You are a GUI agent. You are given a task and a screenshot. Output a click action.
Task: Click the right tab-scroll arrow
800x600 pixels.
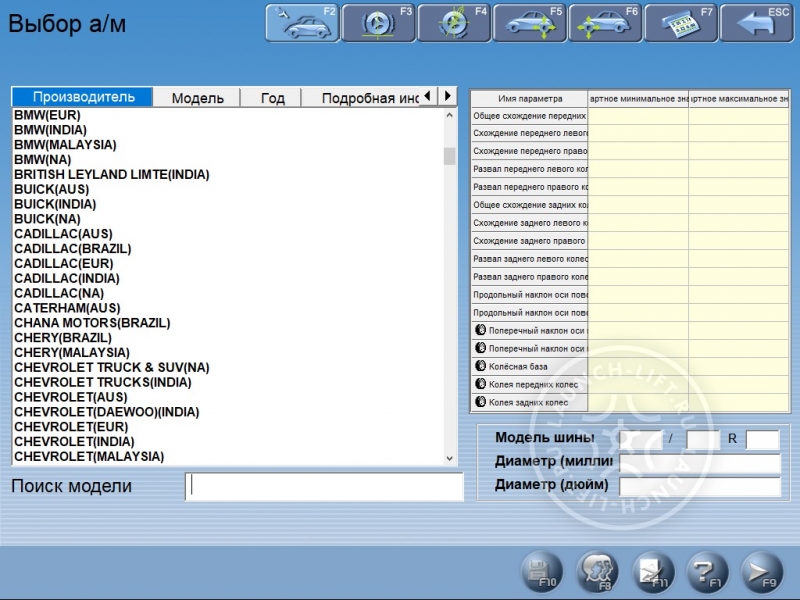tap(447, 96)
